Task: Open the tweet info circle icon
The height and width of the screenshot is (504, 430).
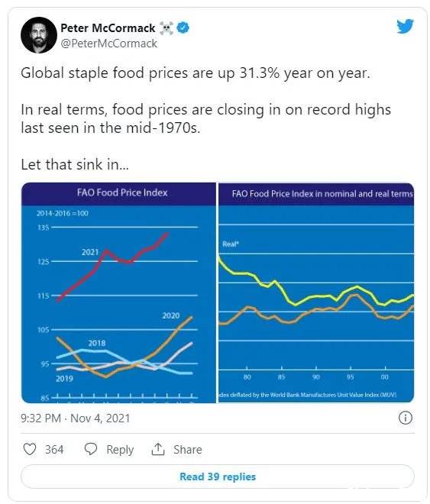Action: [x=406, y=418]
